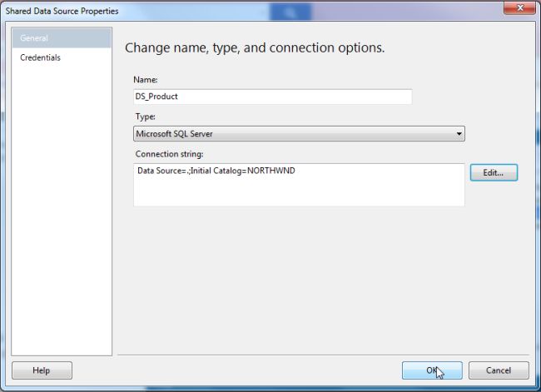Click blank space below Credentials in navigation pane
The height and width of the screenshot is (392, 541).
point(62,207)
